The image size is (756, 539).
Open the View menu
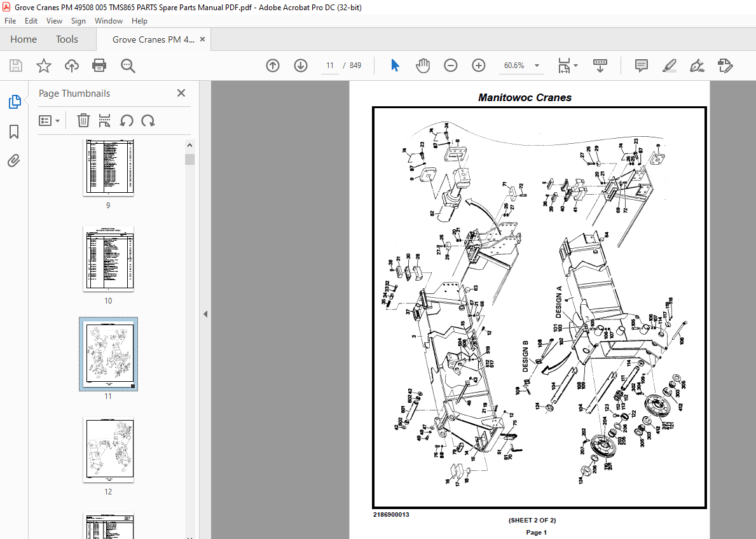54,21
